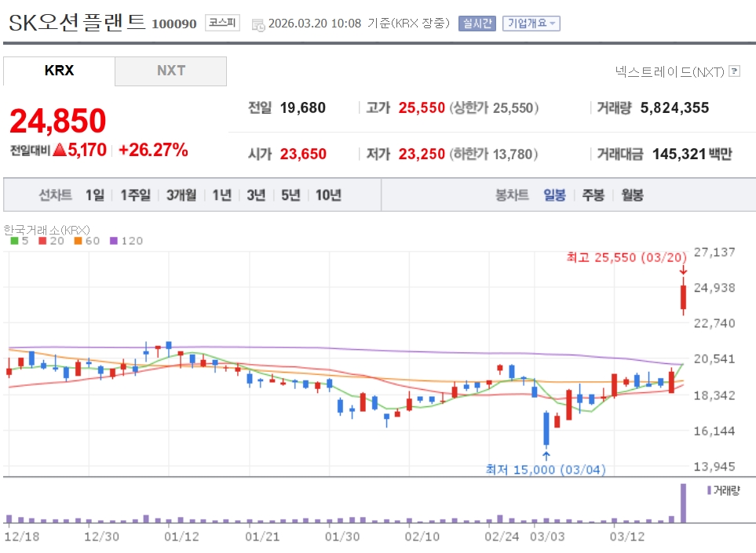Click the current price 24,850
This screenshot has height=553, width=756.
[58, 121]
